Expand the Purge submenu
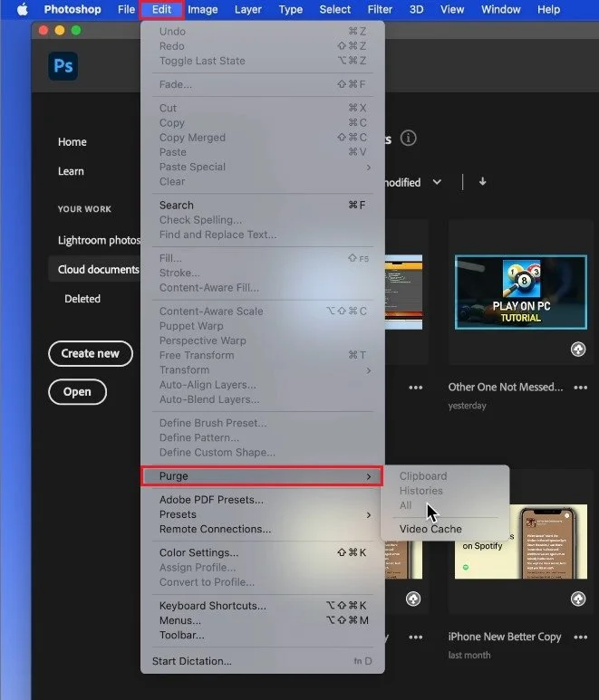599x700 pixels. click(262, 476)
